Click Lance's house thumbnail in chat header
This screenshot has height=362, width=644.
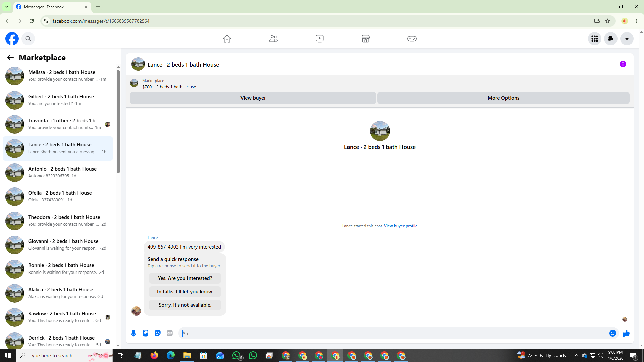[x=138, y=64]
